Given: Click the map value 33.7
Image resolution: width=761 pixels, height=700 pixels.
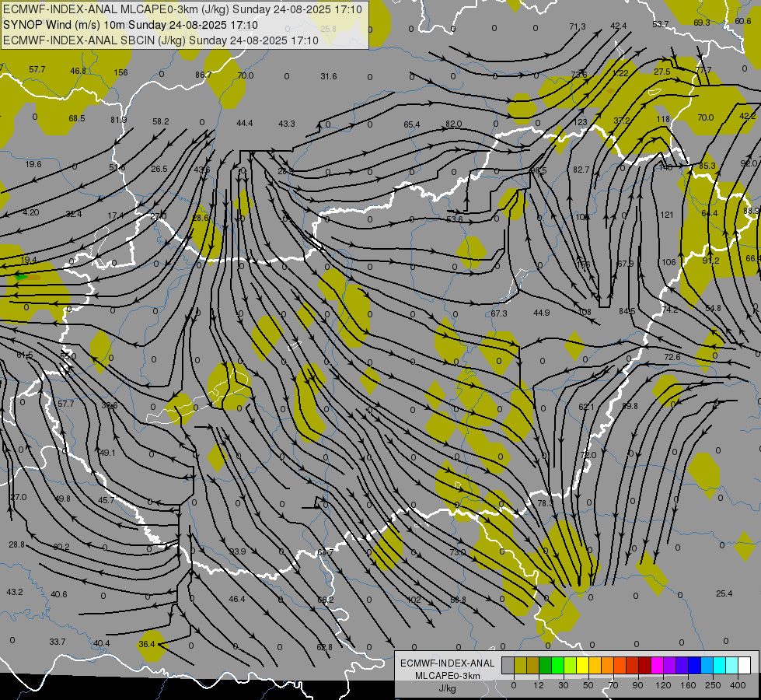Looking at the screenshot, I should click(58, 642).
